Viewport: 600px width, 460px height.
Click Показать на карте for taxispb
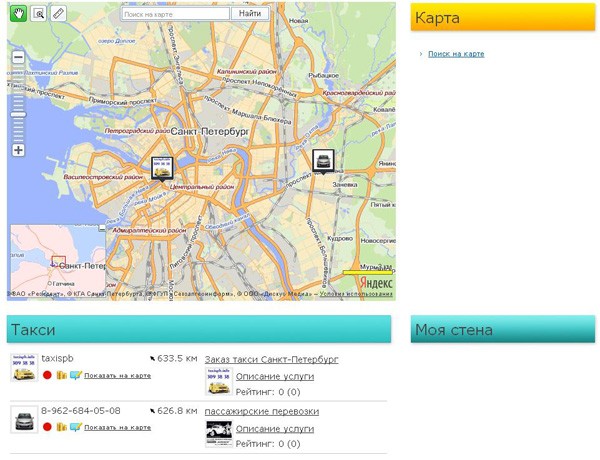point(117,375)
